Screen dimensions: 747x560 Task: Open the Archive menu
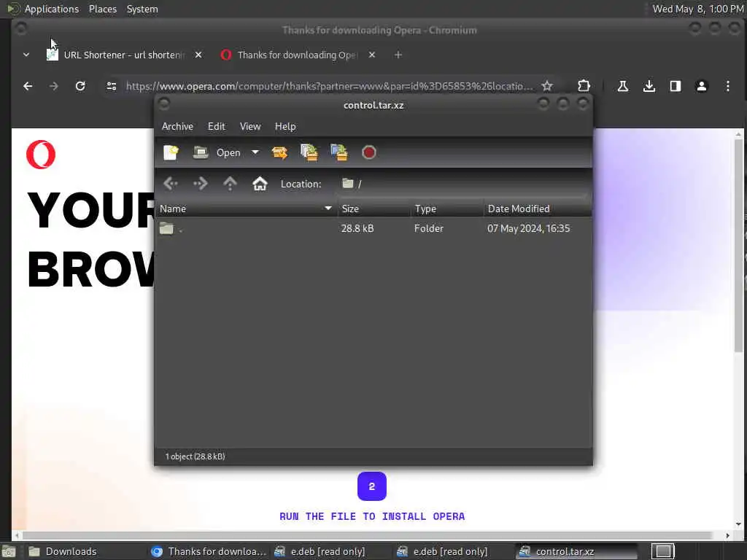(177, 127)
